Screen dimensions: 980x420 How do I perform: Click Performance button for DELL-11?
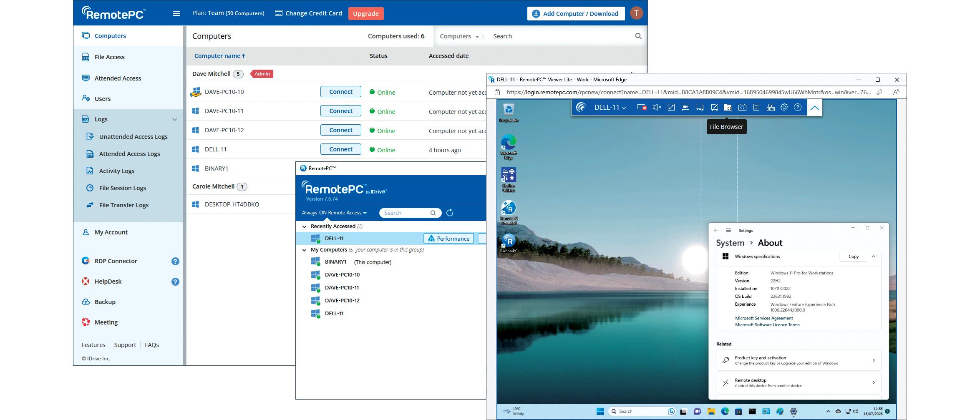pos(448,239)
